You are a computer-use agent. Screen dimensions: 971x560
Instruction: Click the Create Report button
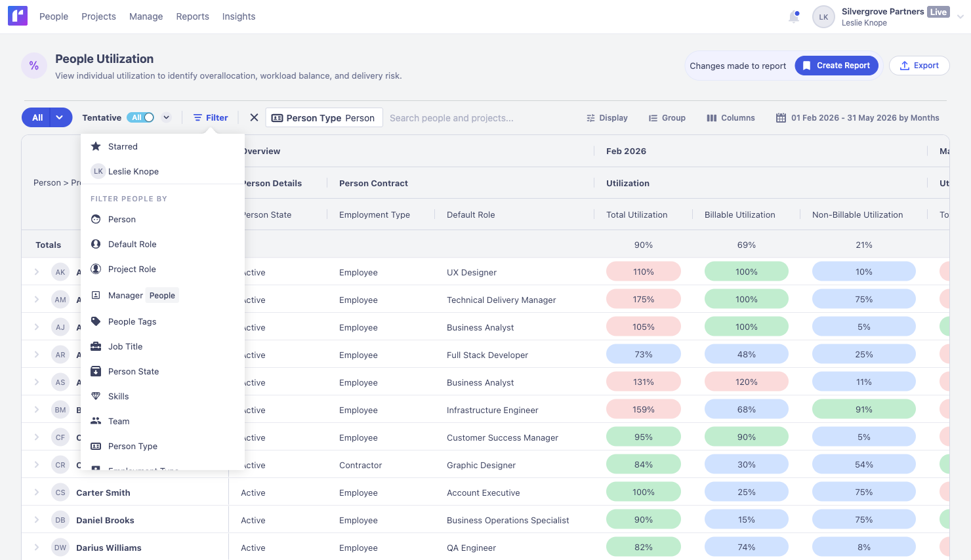pos(837,66)
